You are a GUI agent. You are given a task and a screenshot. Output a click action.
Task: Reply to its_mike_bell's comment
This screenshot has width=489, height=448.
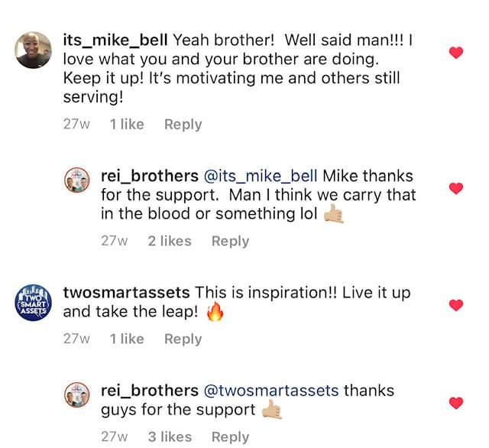183,125
